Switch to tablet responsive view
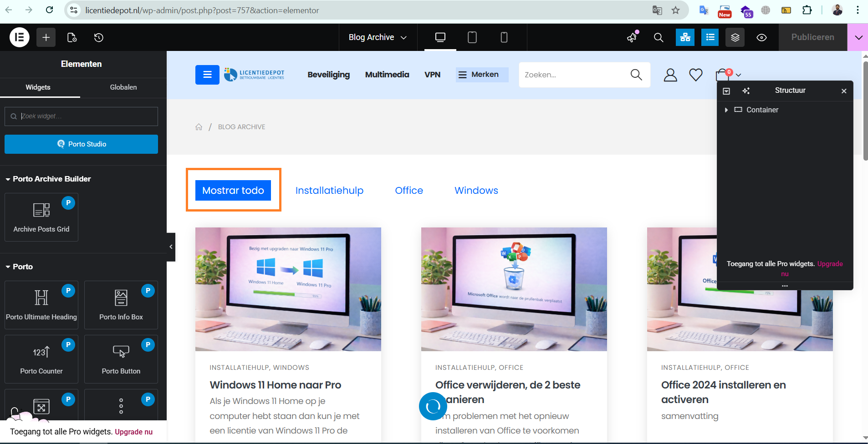 (472, 37)
